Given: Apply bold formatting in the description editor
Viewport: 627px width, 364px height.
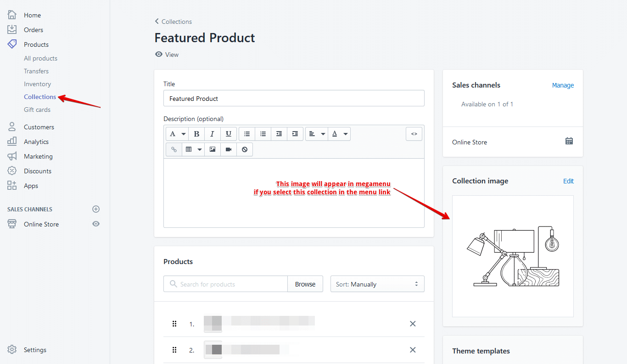Looking at the screenshot, I should click(196, 133).
